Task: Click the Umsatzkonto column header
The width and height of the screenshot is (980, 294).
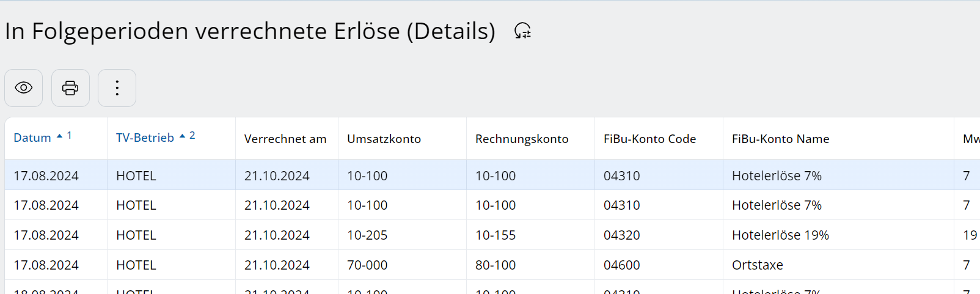Action: click(x=384, y=139)
